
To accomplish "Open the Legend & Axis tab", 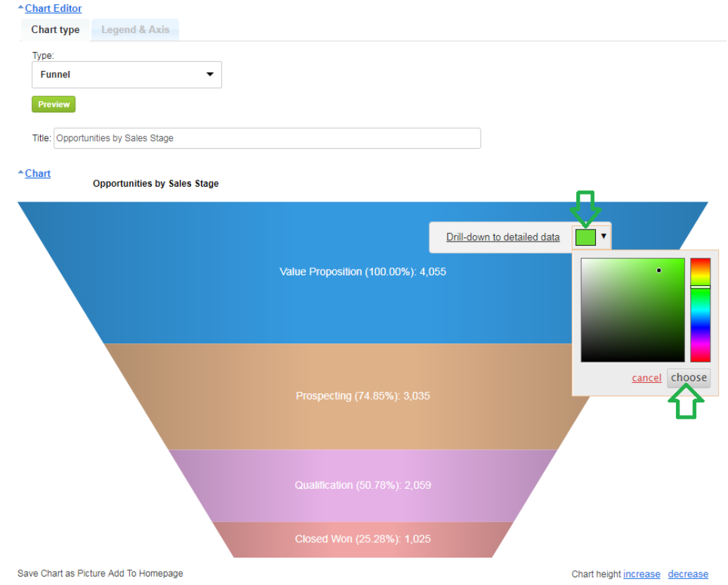I will [x=135, y=30].
